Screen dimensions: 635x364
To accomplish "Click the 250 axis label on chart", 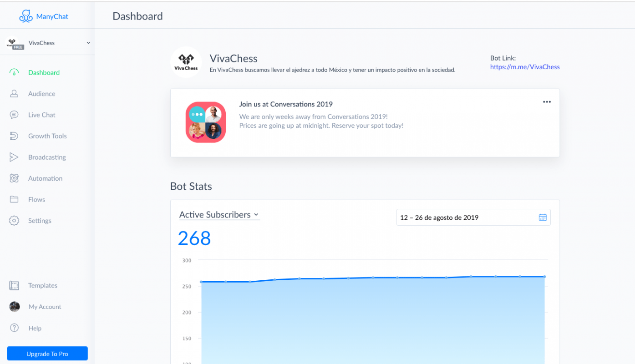I will pos(187,287).
